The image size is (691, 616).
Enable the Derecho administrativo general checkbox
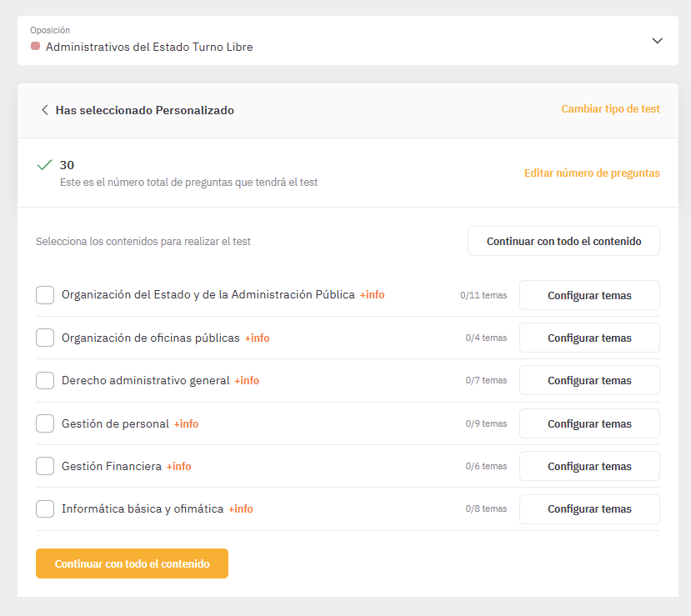coord(45,380)
